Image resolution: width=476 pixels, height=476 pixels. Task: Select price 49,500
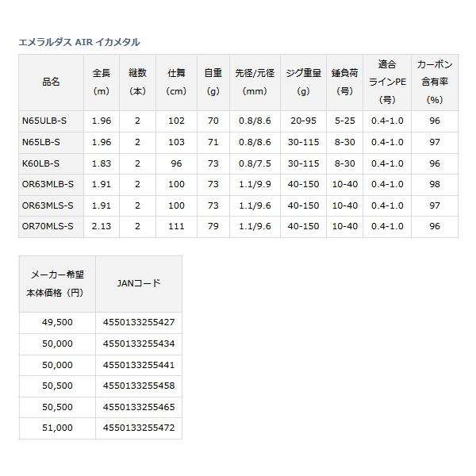click(57, 322)
